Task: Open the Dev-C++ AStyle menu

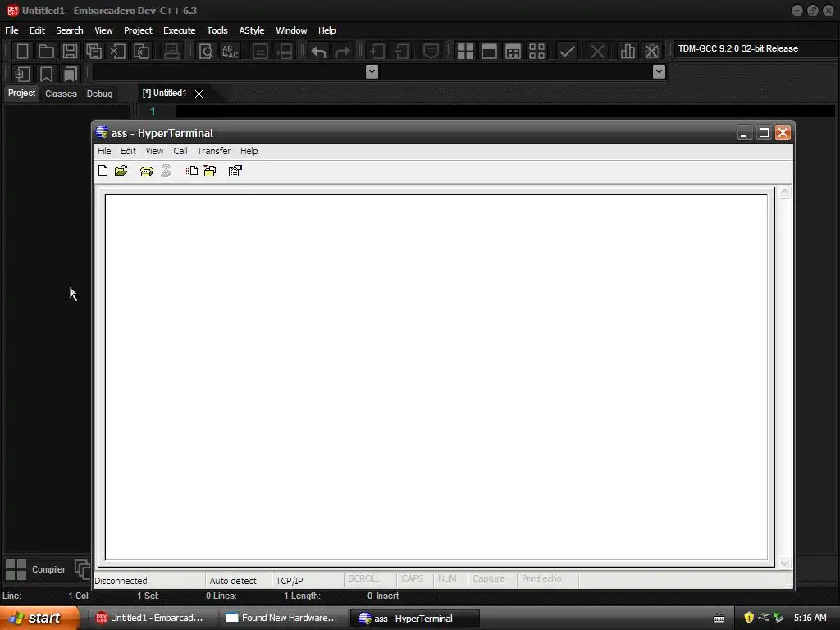Action: point(251,30)
